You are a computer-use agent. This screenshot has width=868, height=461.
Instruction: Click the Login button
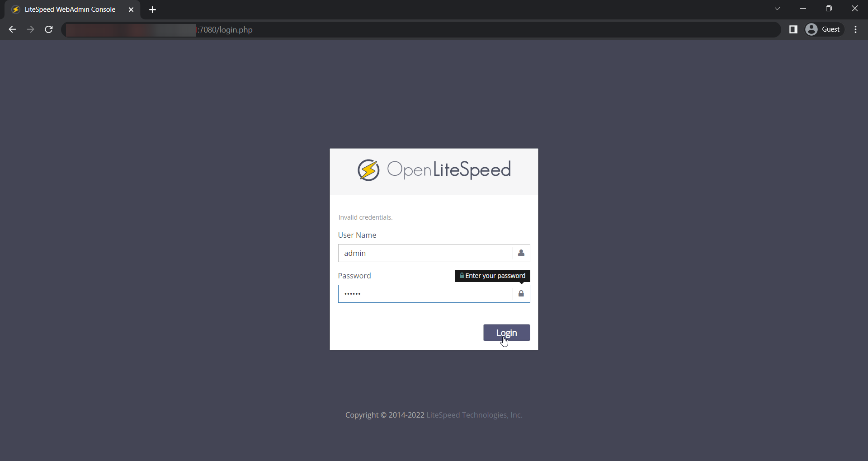pos(506,333)
